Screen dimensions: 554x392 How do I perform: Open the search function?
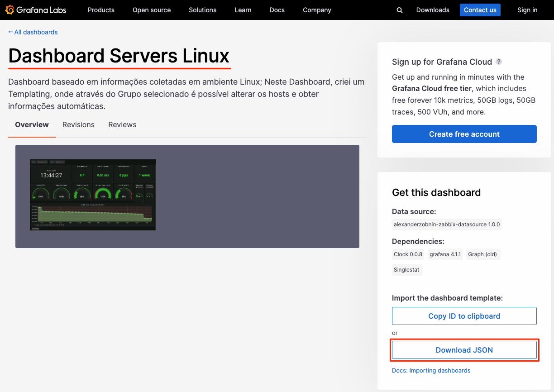(x=399, y=10)
